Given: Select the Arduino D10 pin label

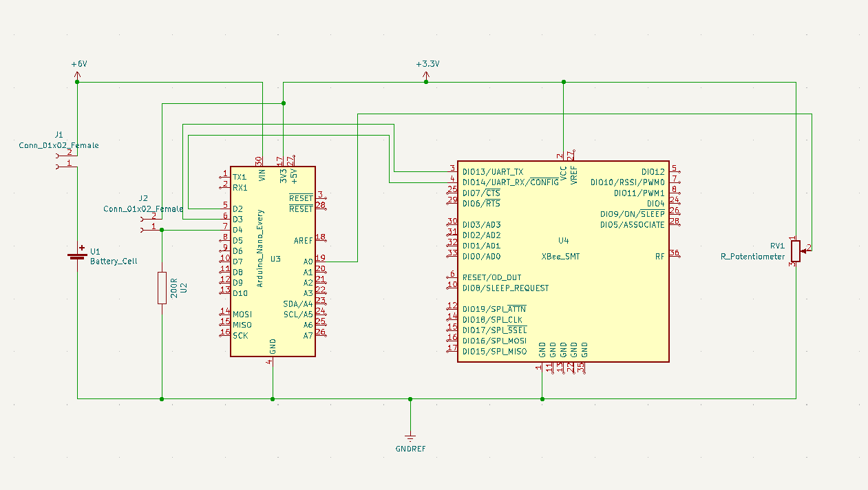Looking at the screenshot, I should 240,293.
